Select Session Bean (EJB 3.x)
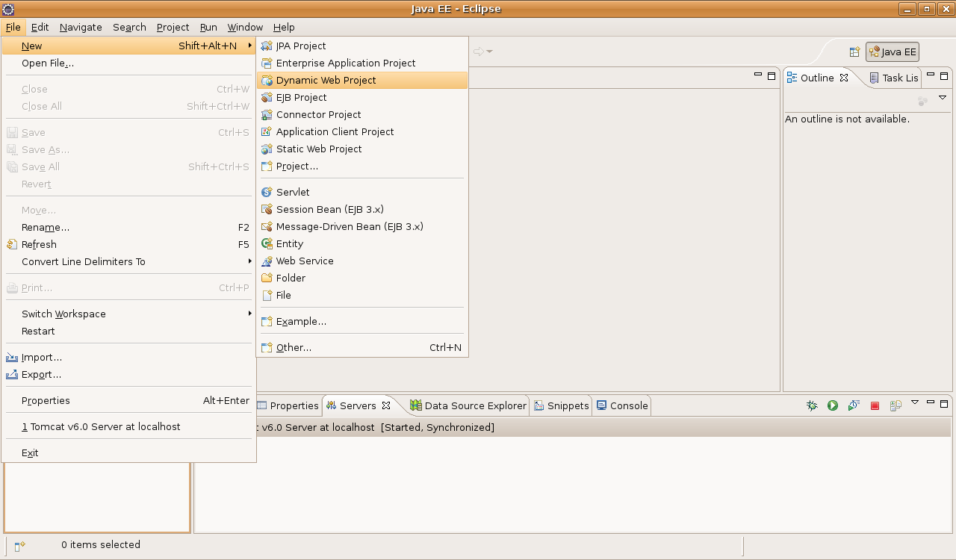 click(362, 209)
